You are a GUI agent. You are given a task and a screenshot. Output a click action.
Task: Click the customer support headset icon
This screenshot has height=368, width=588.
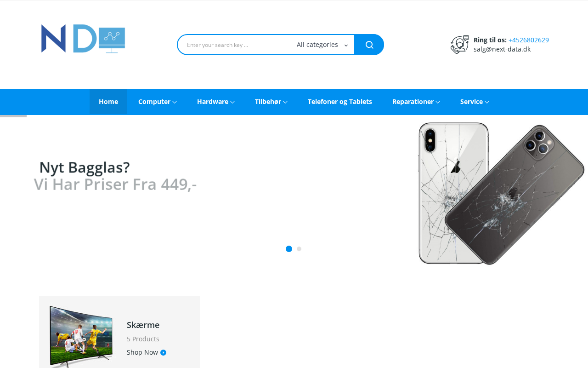(x=460, y=45)
